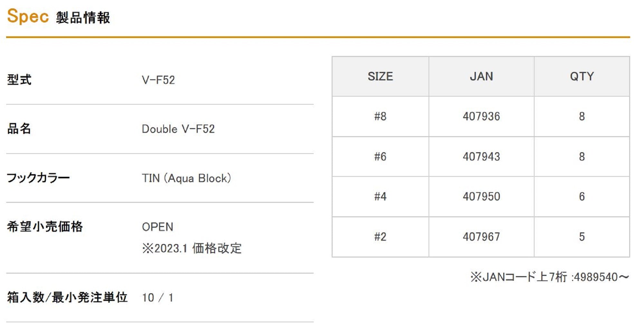Image resolution: width=644 pixels, height=330 pixels.
Task: Click the JAN column header
Action: 481,77
